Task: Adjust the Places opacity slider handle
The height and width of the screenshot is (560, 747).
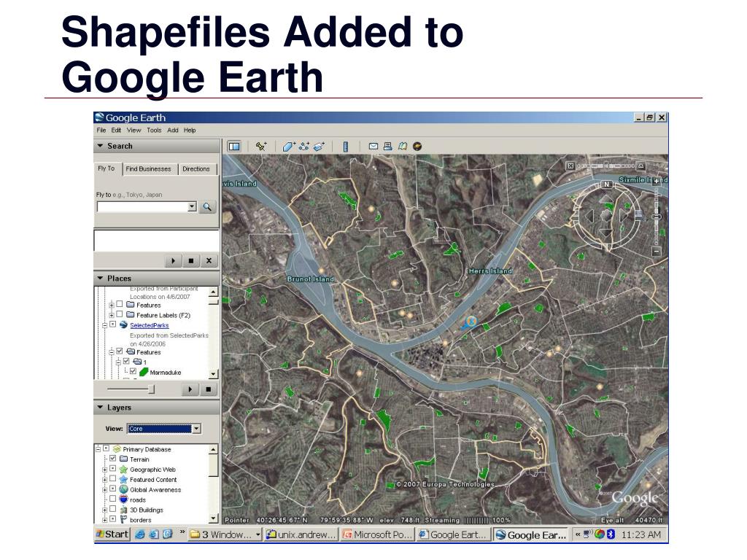Action: click(x=151, y=389)
